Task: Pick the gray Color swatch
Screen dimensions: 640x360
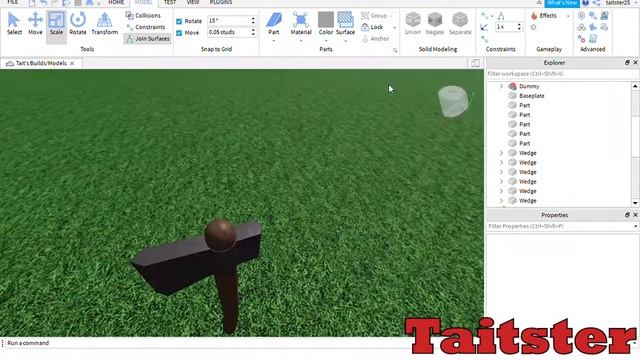Action: click(326, 20)
